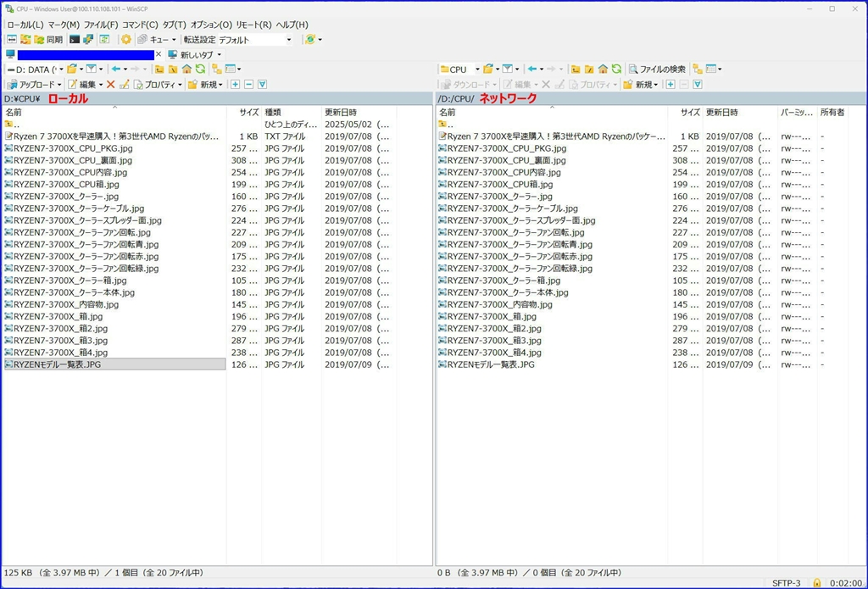The height and width of the screenshot is (589, 868).
Task: Click the preferences gear icon
Action: point(126,40)
